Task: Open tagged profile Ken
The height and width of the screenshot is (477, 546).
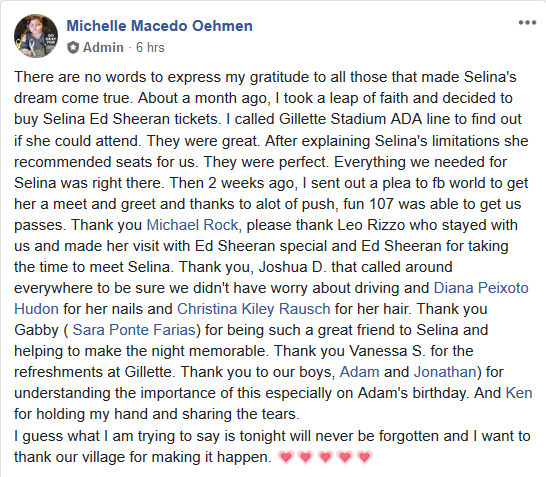Action: click(519, 393)
